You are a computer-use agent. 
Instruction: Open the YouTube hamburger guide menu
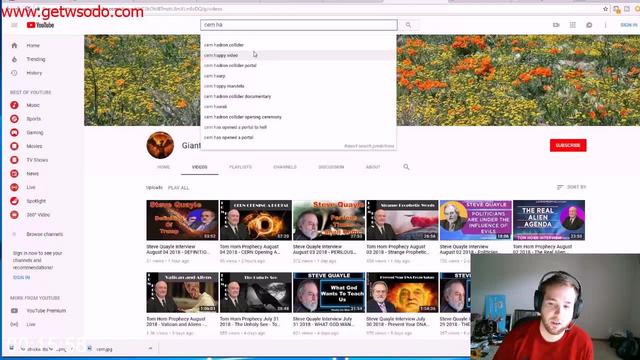click(14, 25)
